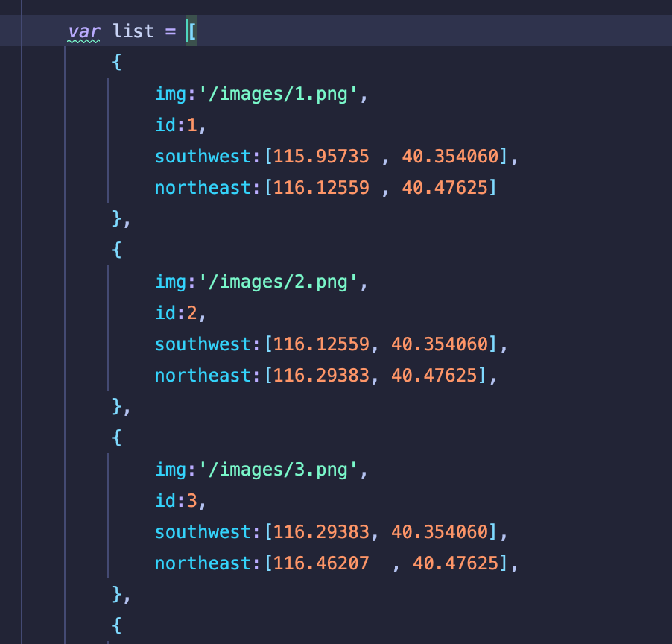
Task: Click the closing brace after the third object
Action: 116,594
